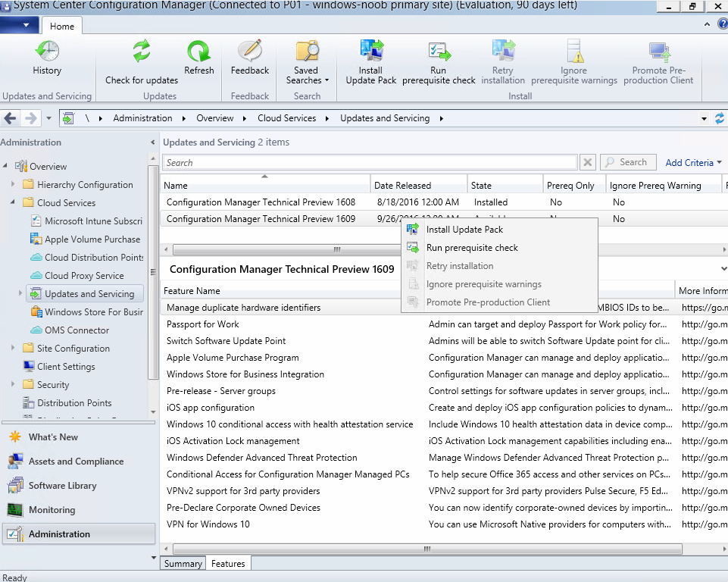The height and width of the screenshot is (582, 728).
Task: Select OMS Connector node
Action: point(70,330)
